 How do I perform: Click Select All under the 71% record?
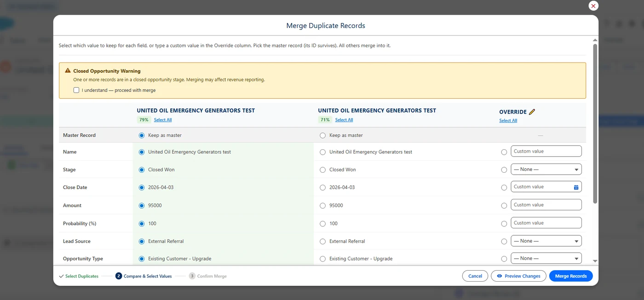pos(344,120)
